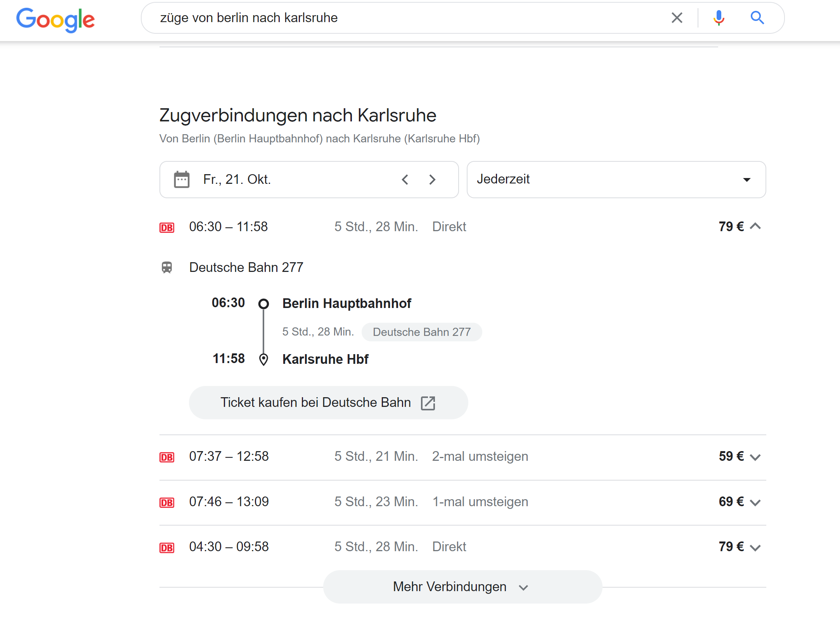
Task: Go back one day with the left arrow
Action: pos(405,179)
